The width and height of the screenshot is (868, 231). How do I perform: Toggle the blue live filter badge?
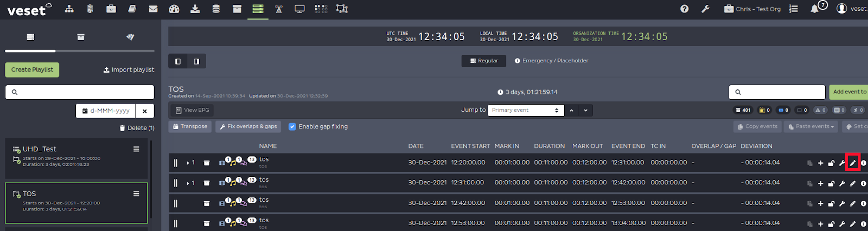(783, 110)
